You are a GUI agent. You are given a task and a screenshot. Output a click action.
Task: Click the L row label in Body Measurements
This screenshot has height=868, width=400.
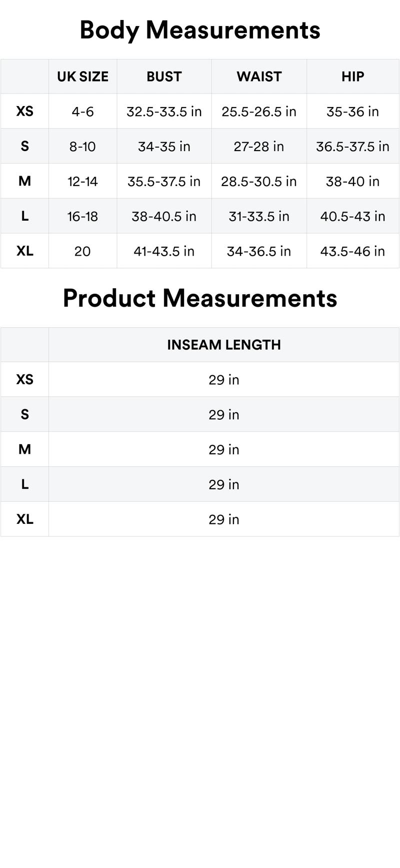25,216
